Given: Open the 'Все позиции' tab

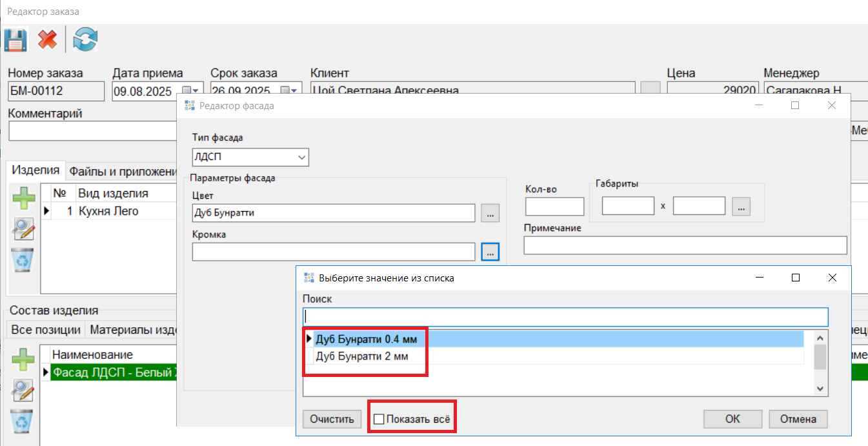Looking at the screenshot, I should pos(46,330).
